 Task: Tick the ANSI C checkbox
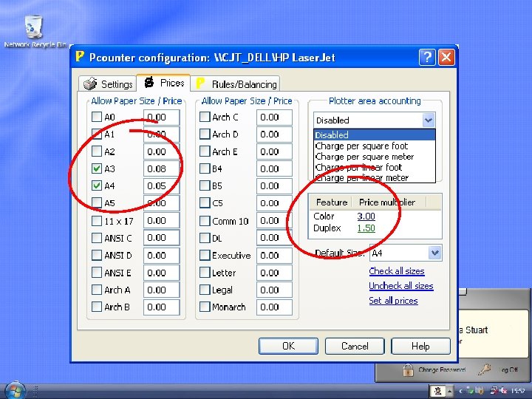click(97, 238)
